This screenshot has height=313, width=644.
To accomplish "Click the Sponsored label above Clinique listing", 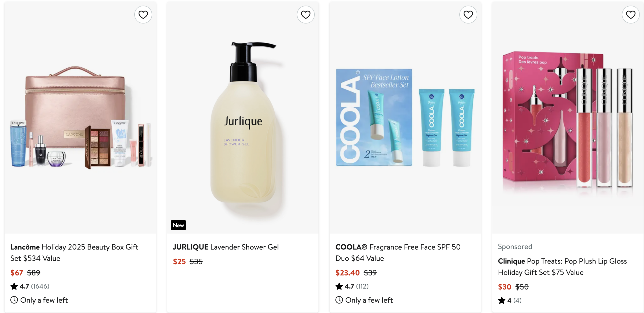I will pos(515,247).
